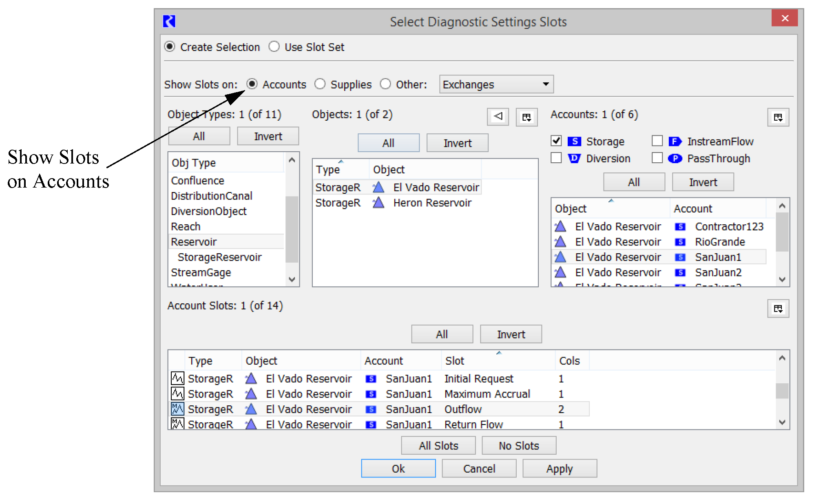Click the Objects panel options icon

click(x=526, y=117)
